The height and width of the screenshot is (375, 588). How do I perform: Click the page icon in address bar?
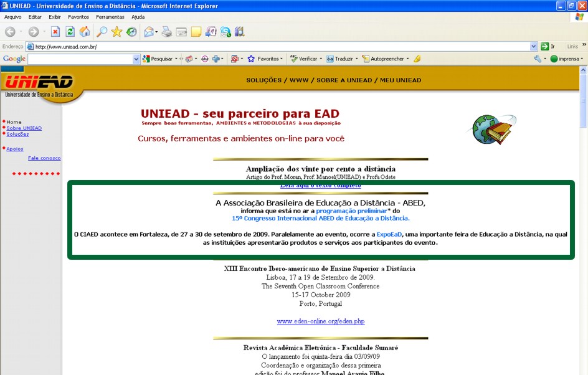click(31, 47)
